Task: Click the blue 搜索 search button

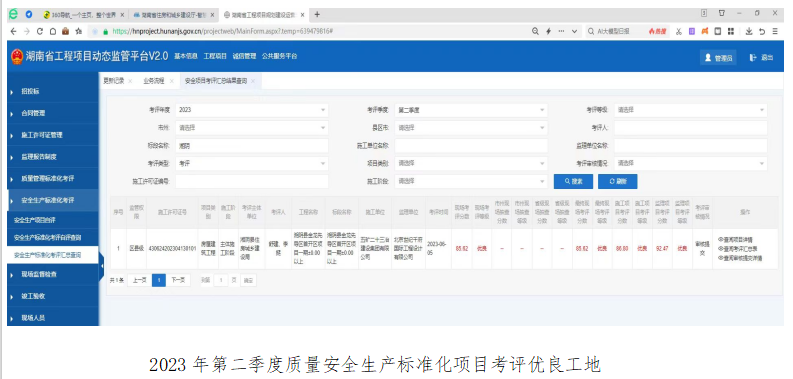Action: [573, 181]
